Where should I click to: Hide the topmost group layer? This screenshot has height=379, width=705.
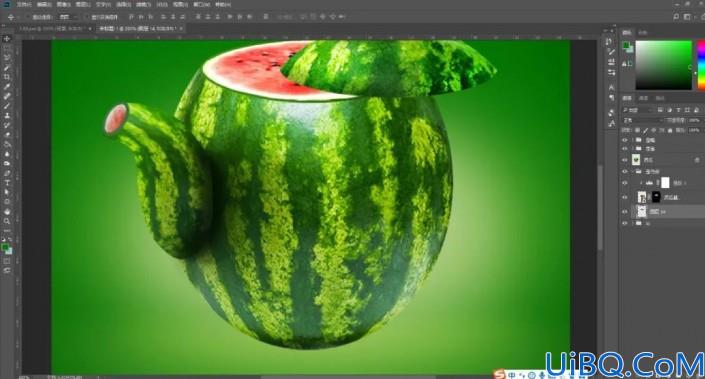[625, 140]
